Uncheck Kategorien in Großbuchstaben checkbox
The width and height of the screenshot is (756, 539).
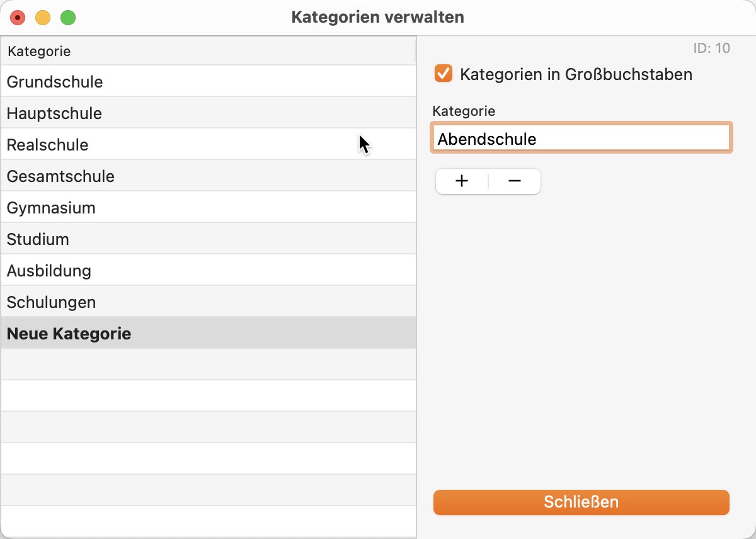tap(444, 74)
